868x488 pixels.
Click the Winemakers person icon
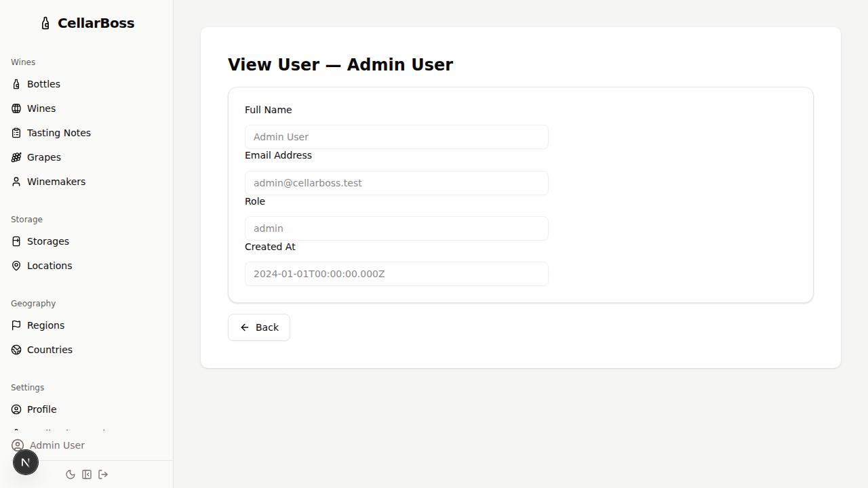16,181
